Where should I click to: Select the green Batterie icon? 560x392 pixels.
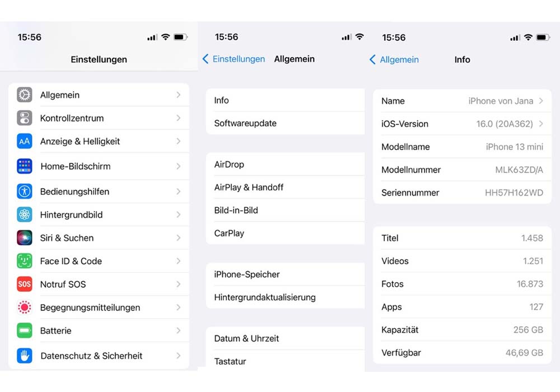(x=24, y=330)
